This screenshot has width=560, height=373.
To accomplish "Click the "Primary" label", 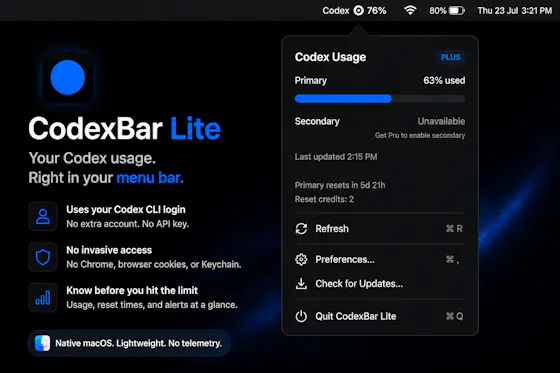I will point(310,81).
